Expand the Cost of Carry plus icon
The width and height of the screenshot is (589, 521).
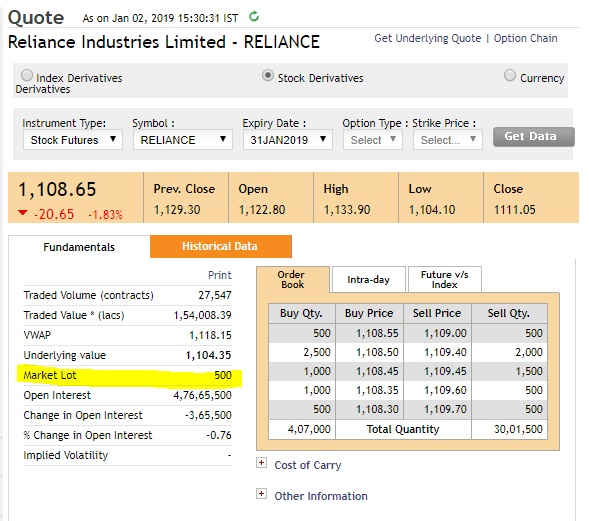click(x=261, y=463)
